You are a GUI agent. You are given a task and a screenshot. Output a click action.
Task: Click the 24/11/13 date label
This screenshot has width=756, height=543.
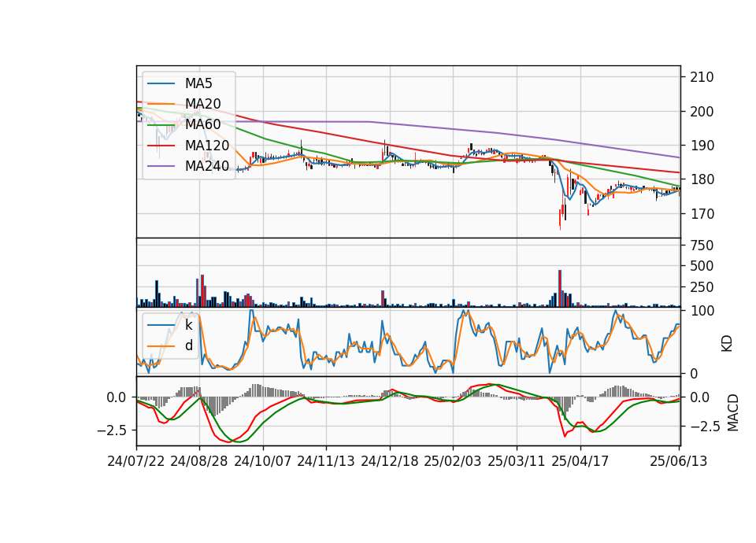(x=326, y=461)
